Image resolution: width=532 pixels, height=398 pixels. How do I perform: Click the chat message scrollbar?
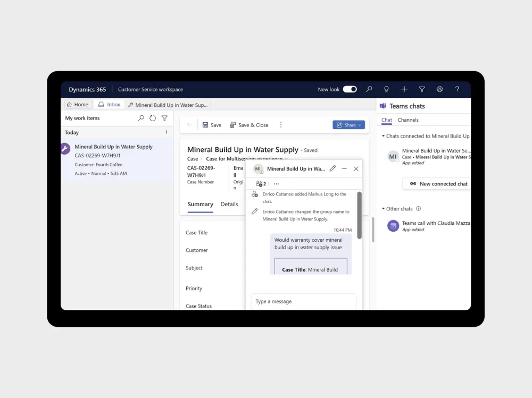359,215
